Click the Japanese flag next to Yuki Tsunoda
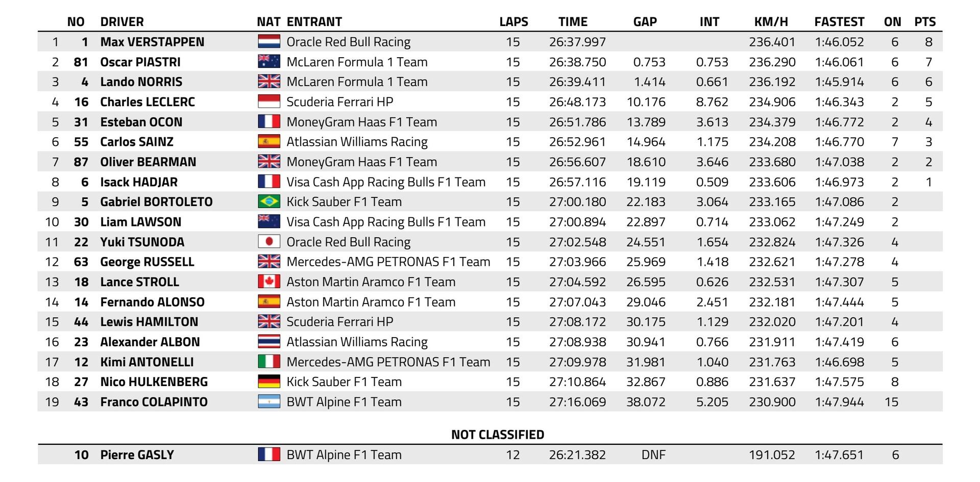The height and width of the screenshot is (482, 980). pos(269,241)
